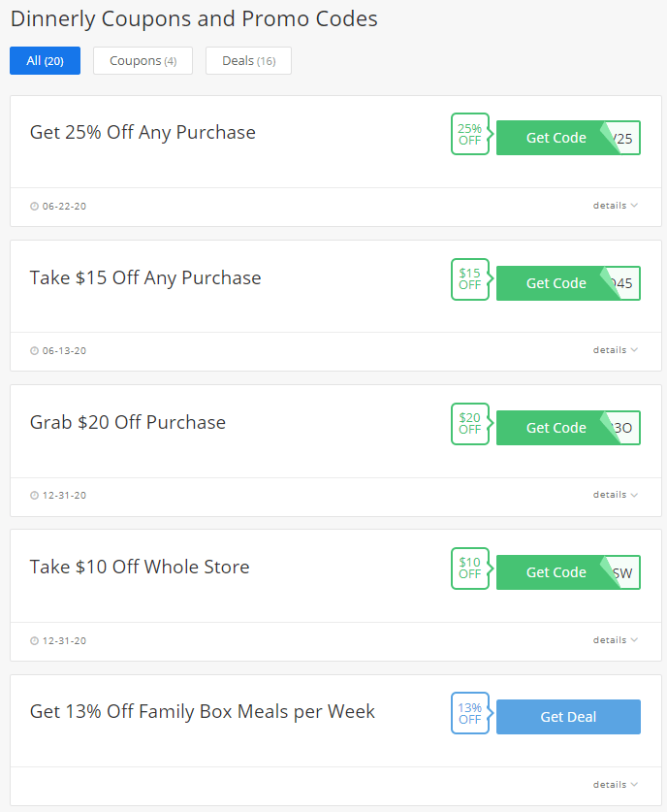Expand details for 13% Off Family Box

coord(616,785)
